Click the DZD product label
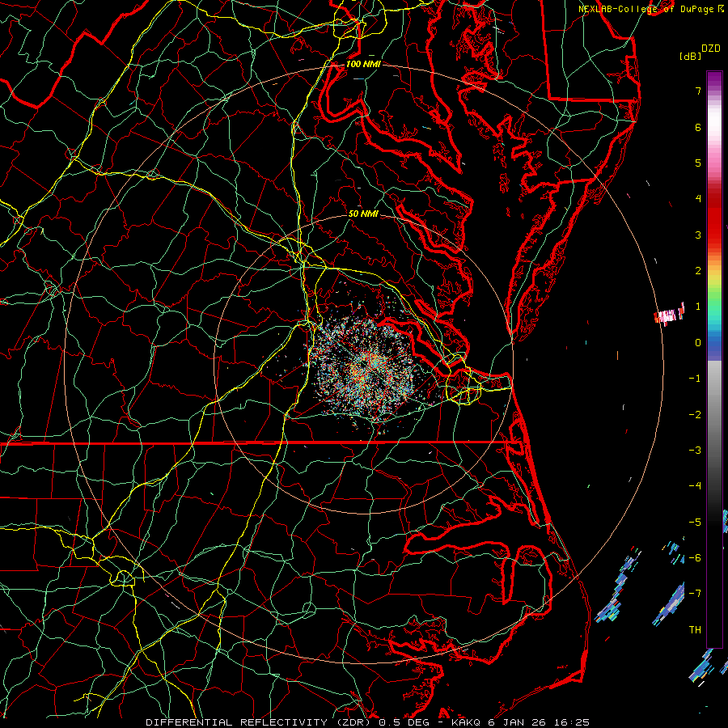728x728 pixels. pyautogui.click(x=711, y=49)
